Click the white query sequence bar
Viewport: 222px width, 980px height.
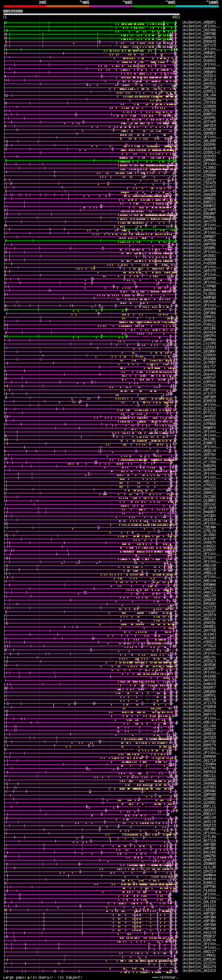(x=92, y=14)
